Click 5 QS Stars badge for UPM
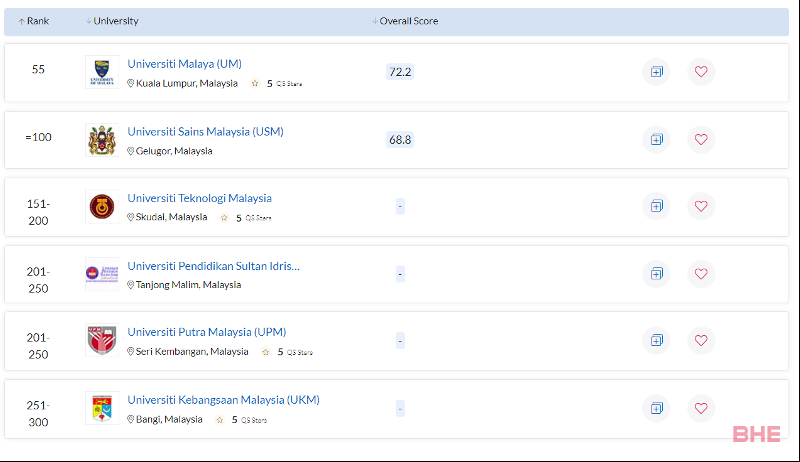The height and width of the screenshot is (462, 800). pyautogui.click(x=287, y=352)
